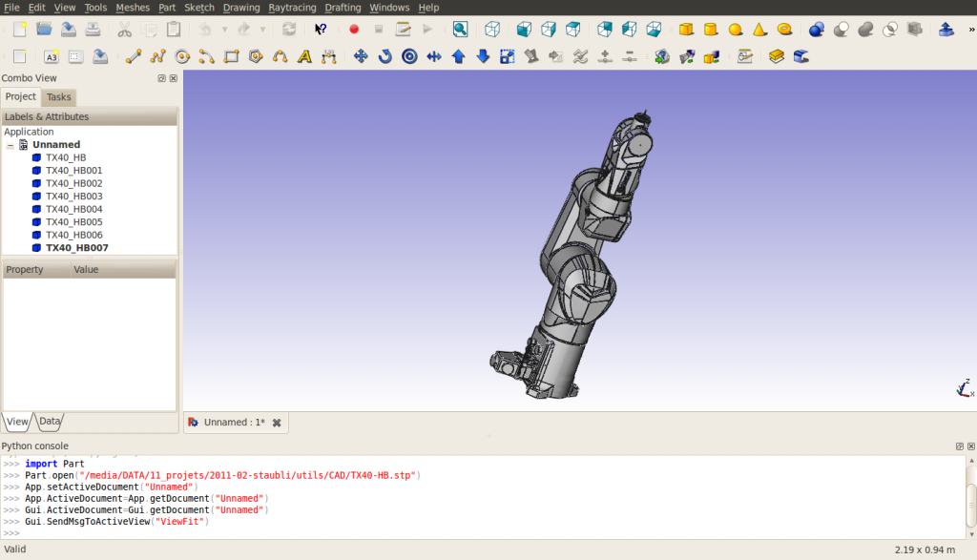977x560 pixels.
Task: Open the undo history dropdown arrow
Action: tap(224, 30)
